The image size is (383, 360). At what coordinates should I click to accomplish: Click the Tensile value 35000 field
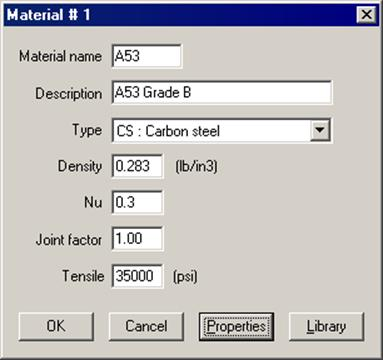[x=137, y=276]
